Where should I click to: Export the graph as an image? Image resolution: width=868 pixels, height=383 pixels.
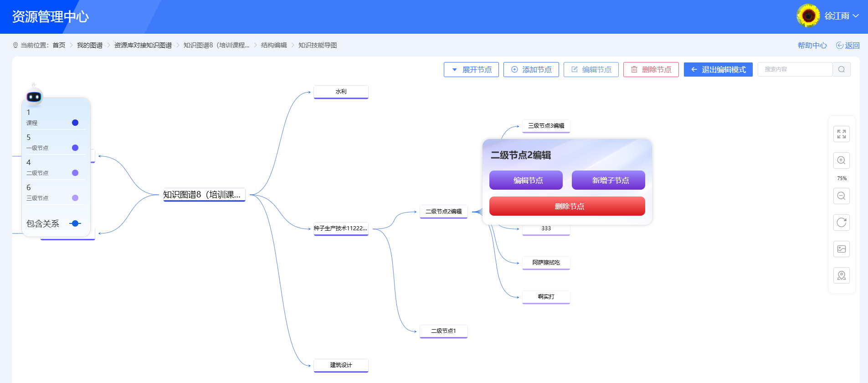pyautogui.click(x=841, y=249)
